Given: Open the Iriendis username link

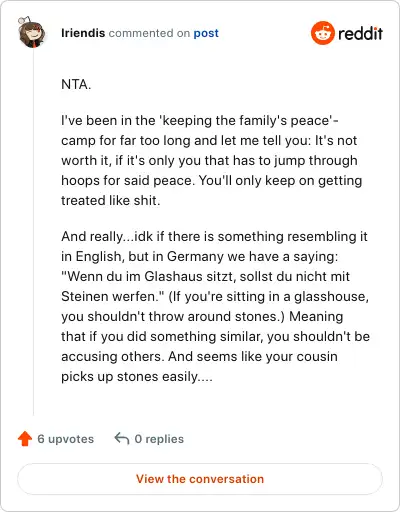Looking at the screenshot, I should click(x=83, y=33).
